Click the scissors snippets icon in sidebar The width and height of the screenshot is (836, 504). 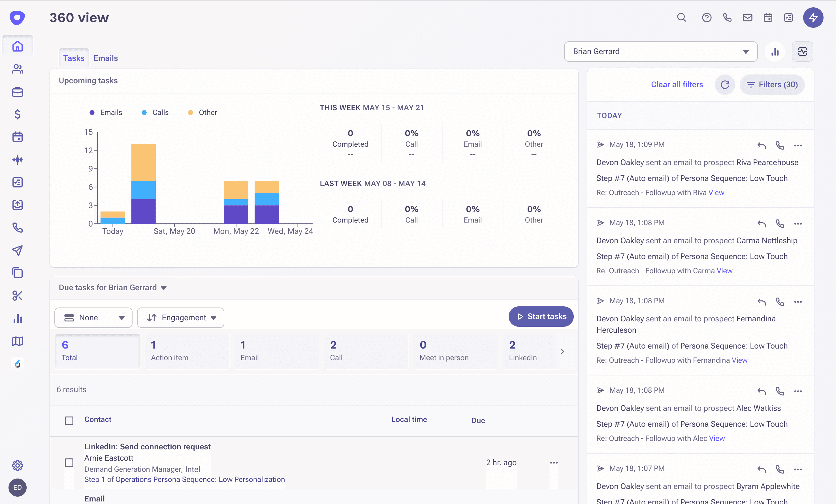pos(17,296)
